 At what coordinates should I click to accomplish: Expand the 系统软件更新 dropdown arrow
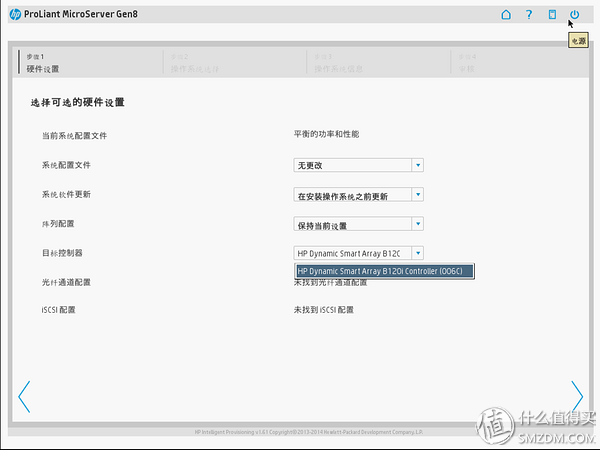pos(418,194)
